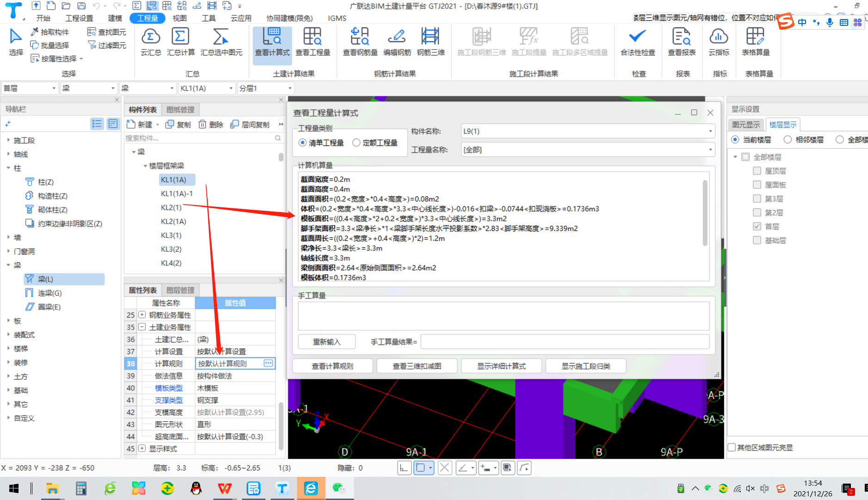Collapse the 柱 node in navigation
Viewport: 868px width, 500px height.
pos(8,168)
